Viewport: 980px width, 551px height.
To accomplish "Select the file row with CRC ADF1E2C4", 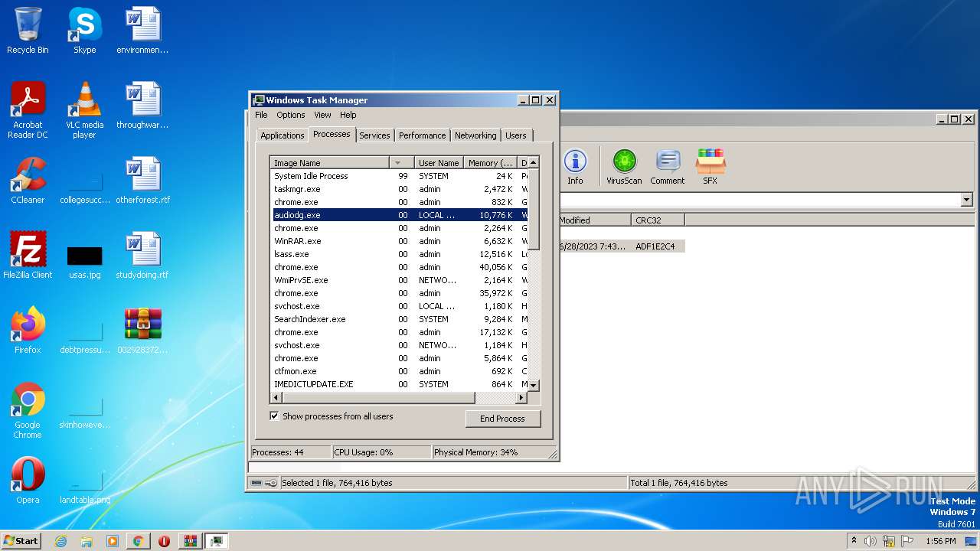I will (x=622, y=246).
